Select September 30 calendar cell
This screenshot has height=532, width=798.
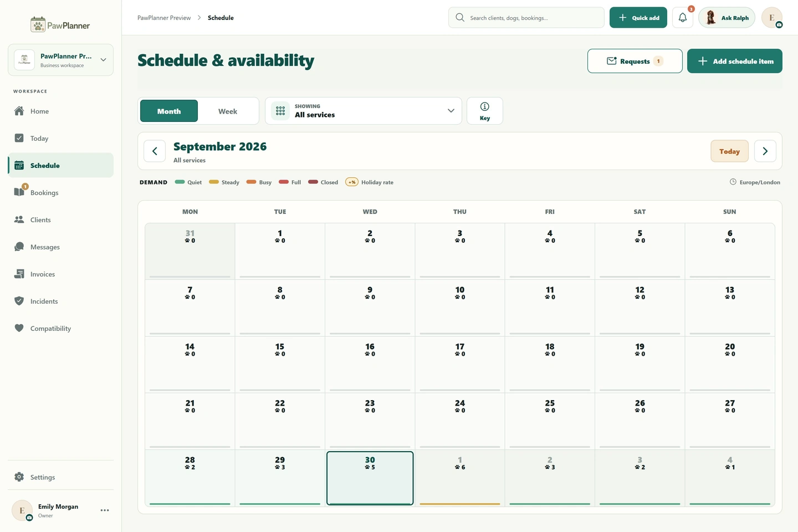point(370,478)
